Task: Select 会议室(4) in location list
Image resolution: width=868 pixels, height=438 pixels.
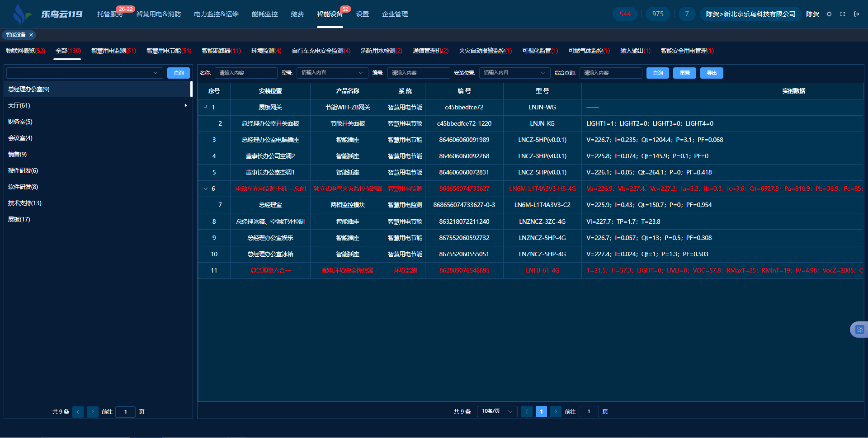Action: [x=20, y=138]
